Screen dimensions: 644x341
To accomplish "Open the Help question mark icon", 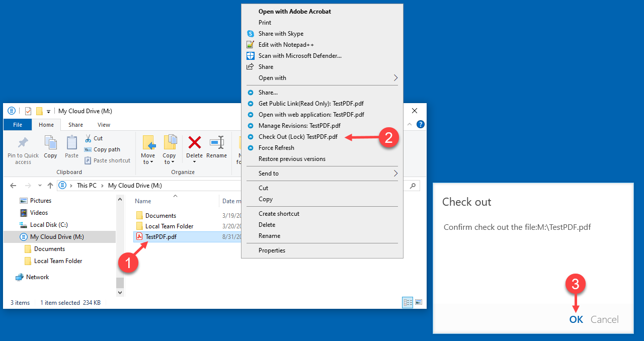I will point(421,124).
